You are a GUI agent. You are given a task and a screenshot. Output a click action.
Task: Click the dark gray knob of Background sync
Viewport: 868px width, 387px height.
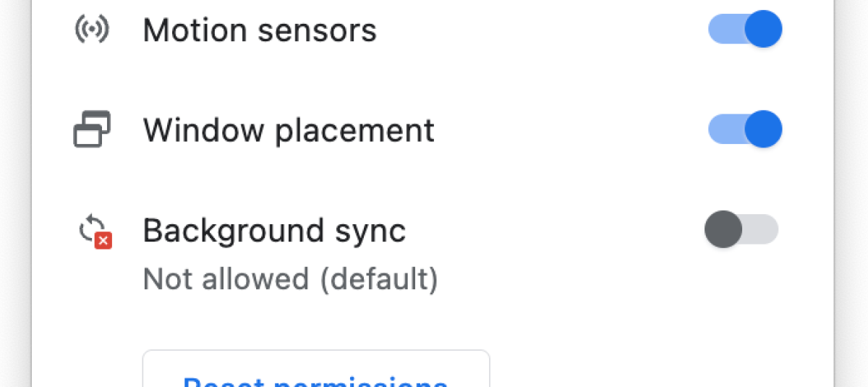[723, 229]
